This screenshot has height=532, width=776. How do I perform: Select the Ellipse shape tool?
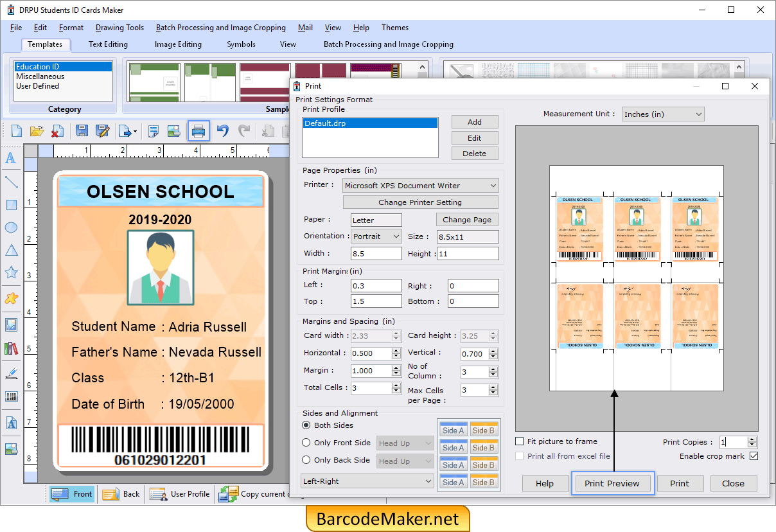[x=11, y=227]
